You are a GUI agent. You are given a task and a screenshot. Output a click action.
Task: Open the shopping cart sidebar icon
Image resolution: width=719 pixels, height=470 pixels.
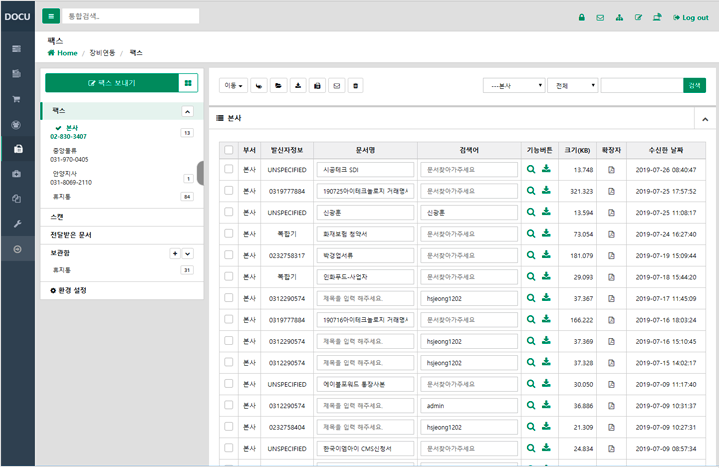coord(17,99)
